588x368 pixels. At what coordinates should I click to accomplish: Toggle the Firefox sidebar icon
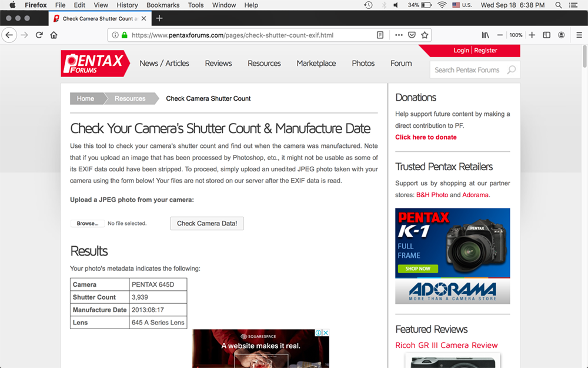[546, 35]
